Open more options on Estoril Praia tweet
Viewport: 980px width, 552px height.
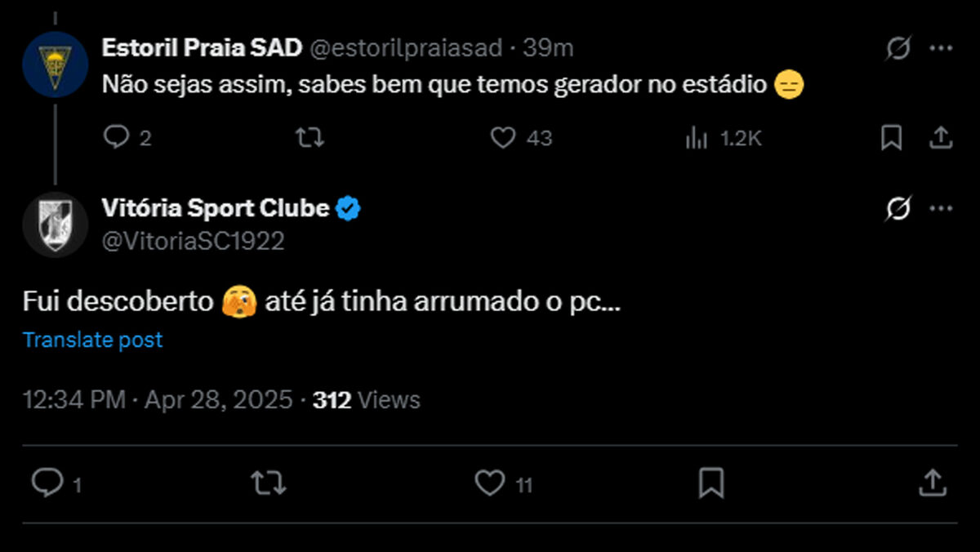pyautogui.click(x=941, y=49)
